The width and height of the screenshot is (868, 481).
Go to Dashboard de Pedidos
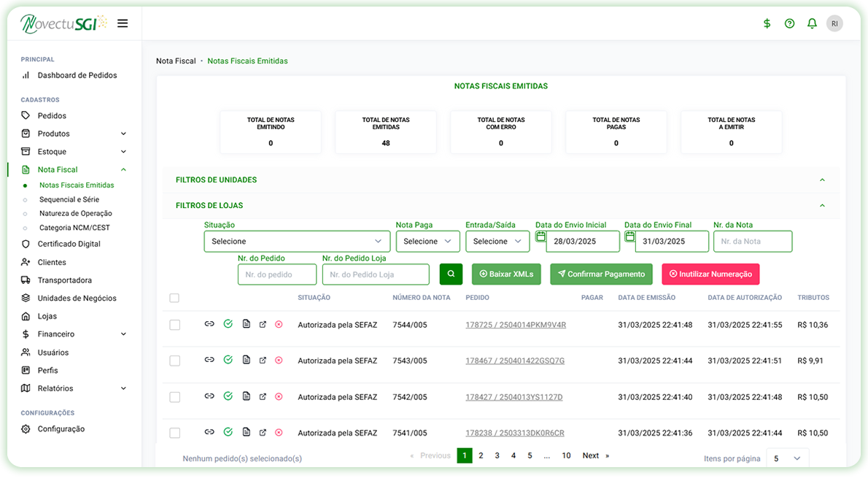[77, 75]
